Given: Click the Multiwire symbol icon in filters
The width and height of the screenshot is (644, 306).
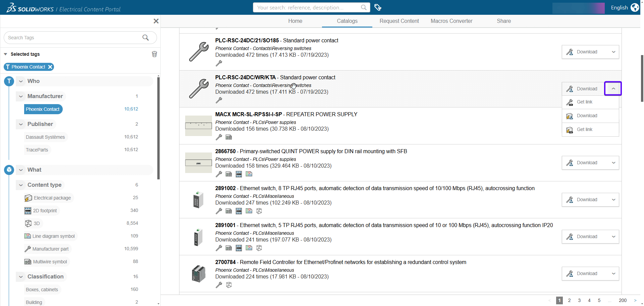Looking at the screenshot, I should 28,262.
